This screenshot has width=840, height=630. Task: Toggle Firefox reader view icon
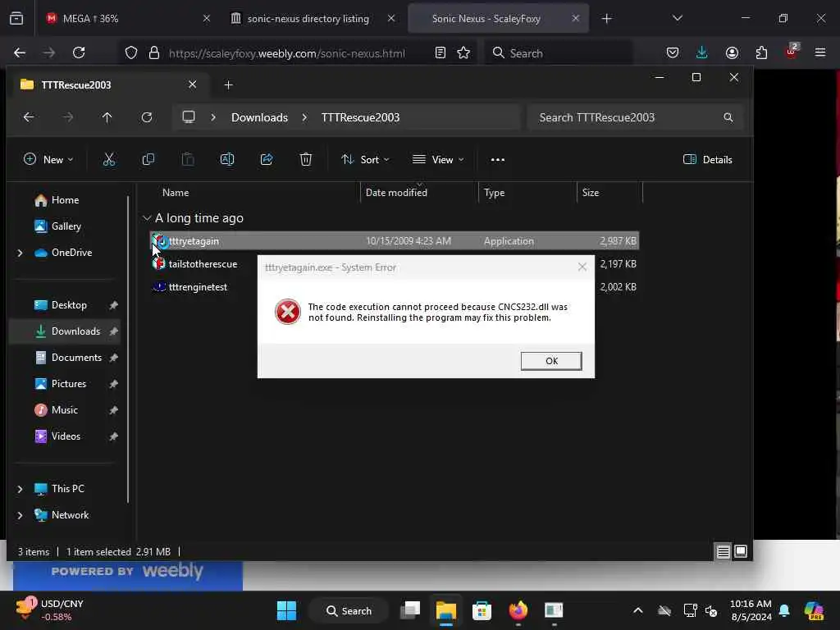point(441,52)
